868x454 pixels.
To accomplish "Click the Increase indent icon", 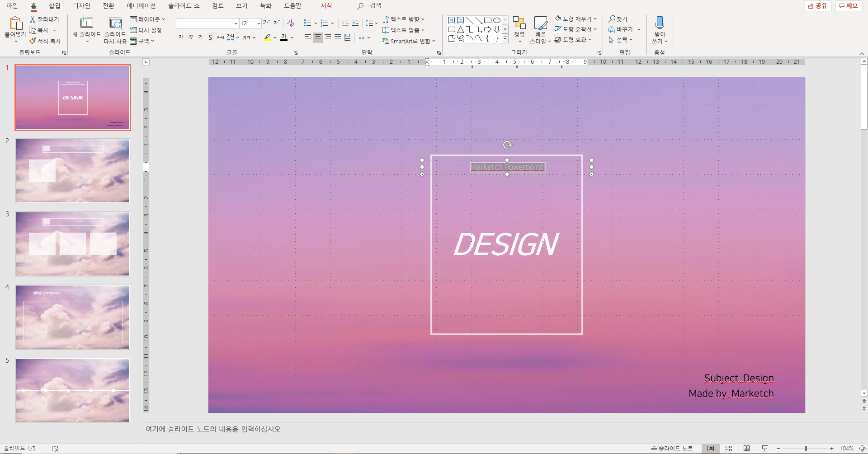I will pyautogui.click(x=355, y=23).
